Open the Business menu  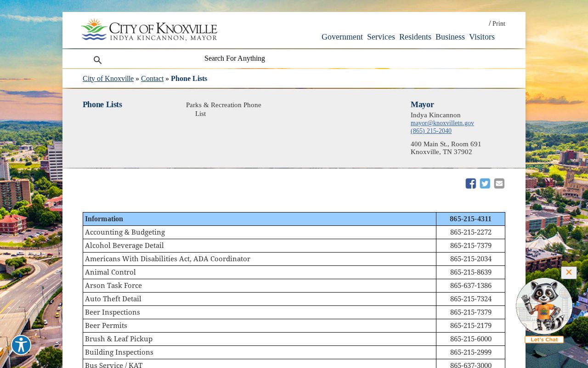(450, 37)
